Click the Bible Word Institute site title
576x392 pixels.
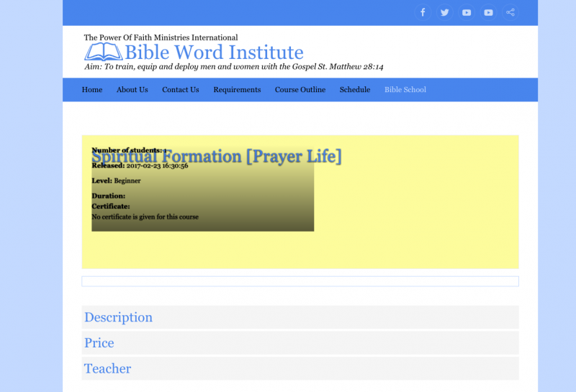click(214, 52)
